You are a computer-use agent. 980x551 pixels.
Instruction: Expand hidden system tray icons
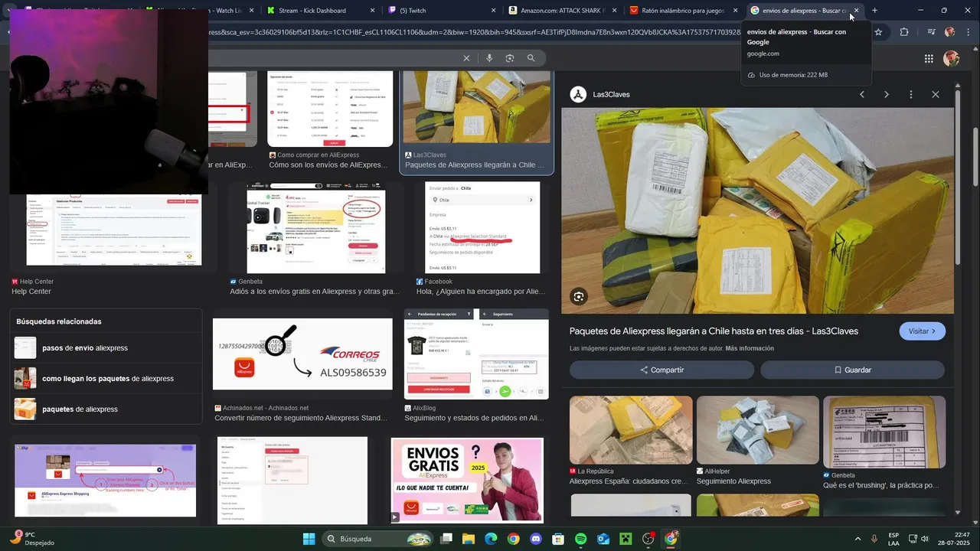coord(857,539)
